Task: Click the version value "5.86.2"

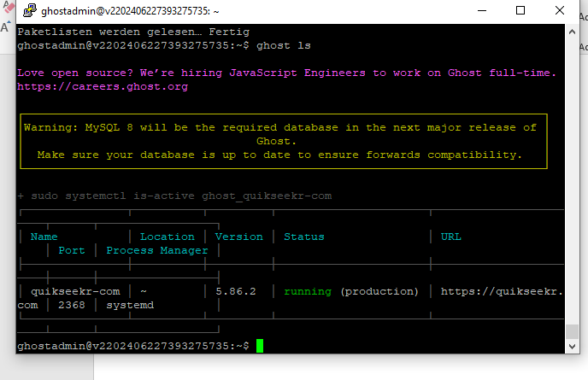Action: point(236,291)
